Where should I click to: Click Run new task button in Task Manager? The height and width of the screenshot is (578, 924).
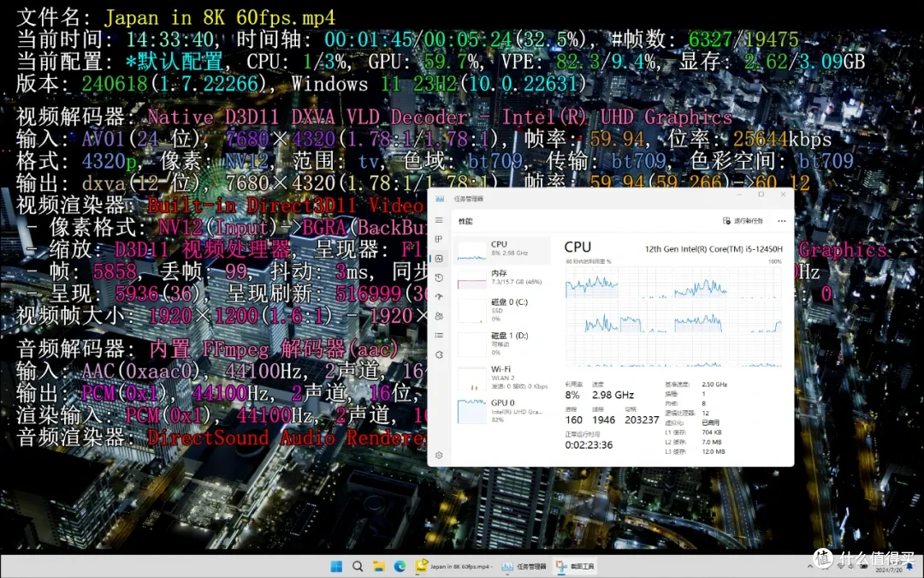pyautogui.click(x=743, y=221)
